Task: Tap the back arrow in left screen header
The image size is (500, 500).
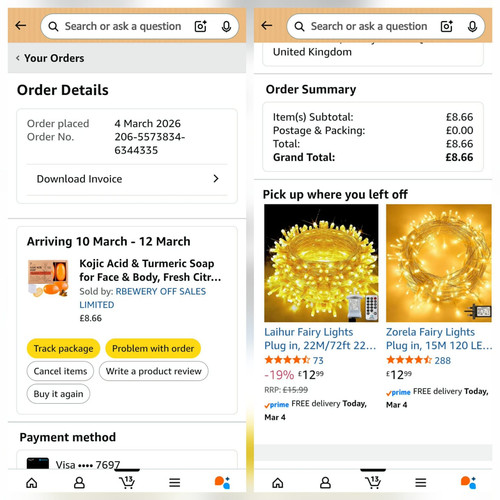Action: (x=21, y=25)
